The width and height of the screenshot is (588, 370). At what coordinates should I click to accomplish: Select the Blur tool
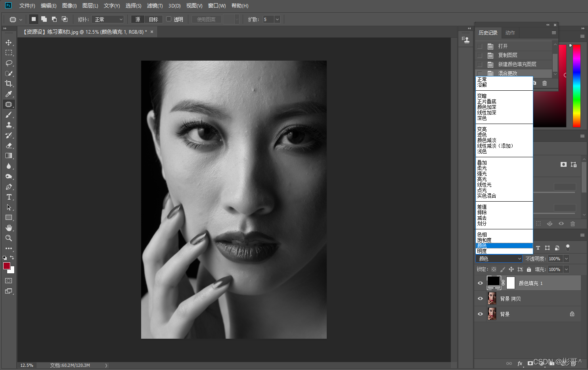coord(9,166)
